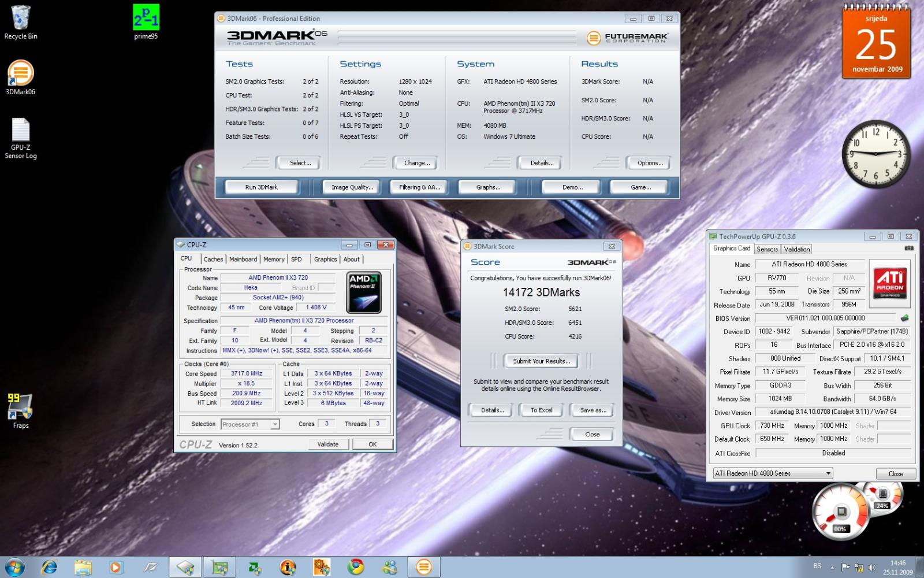The height and width of the screenshot is (578, 924).
Task: Click the GPU Clock value 730 MHz
Action: pyautogui.click(x=772, y=425)
